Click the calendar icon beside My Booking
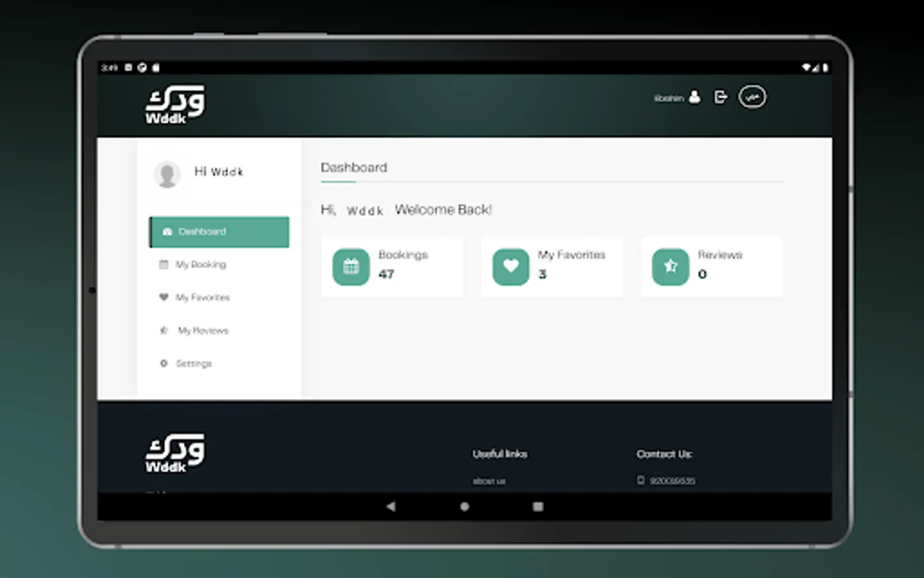This screenshot has height=578, width=924. click(x=164, y=265)
